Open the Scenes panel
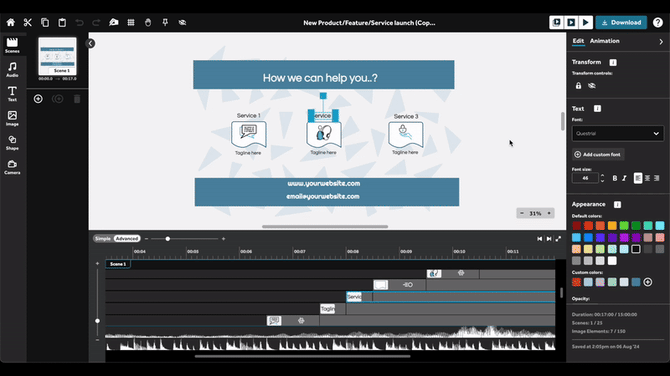The image size is (670, 376). 12,45
